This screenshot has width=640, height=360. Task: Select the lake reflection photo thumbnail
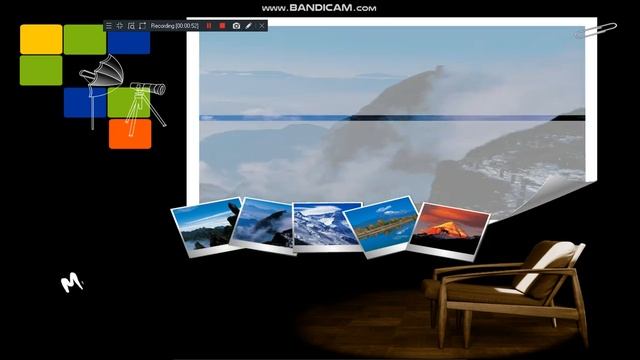tap(382, 227)
